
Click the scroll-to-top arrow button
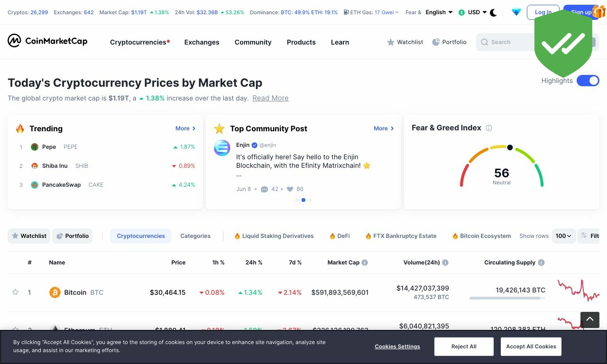[590, 319]
